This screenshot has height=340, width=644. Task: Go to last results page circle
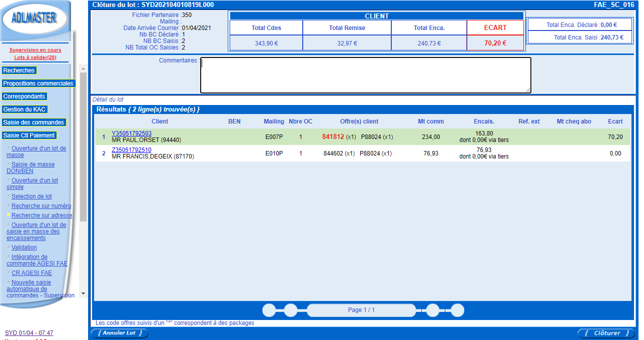(x=457, y=310)
